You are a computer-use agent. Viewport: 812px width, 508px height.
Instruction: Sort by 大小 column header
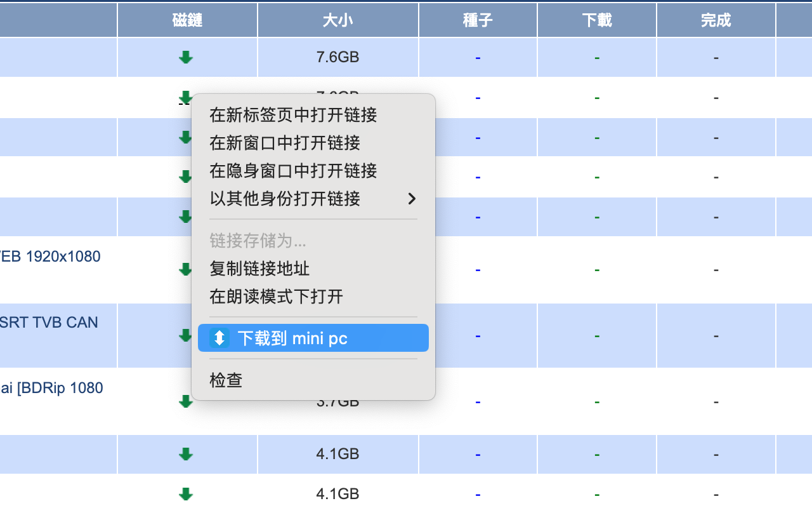tap(338, 20)
